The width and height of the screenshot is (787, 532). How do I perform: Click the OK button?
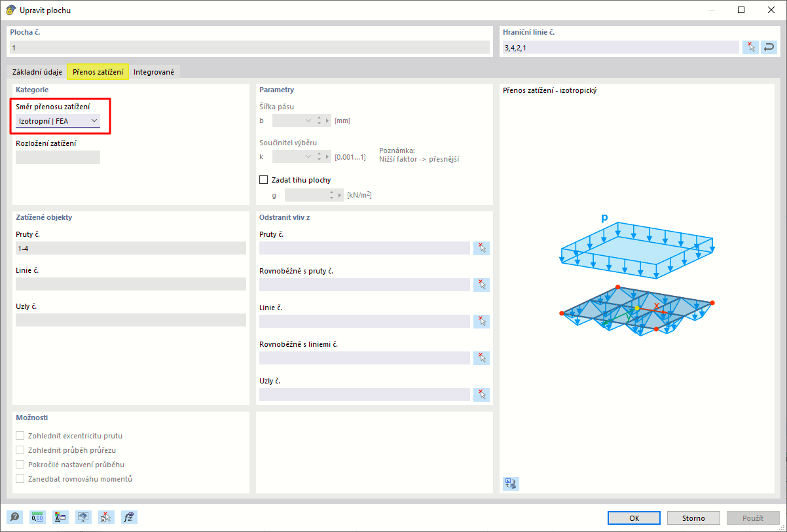(x=634, y=518)
